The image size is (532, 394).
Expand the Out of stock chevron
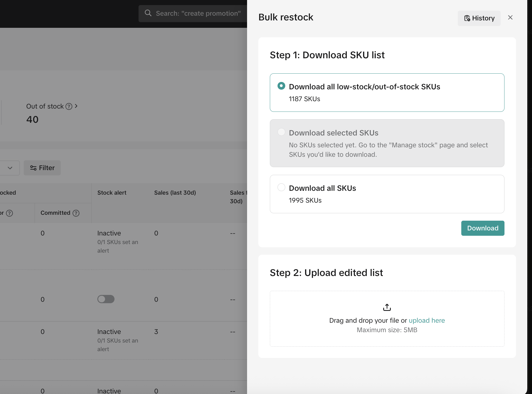pos(76,106)
